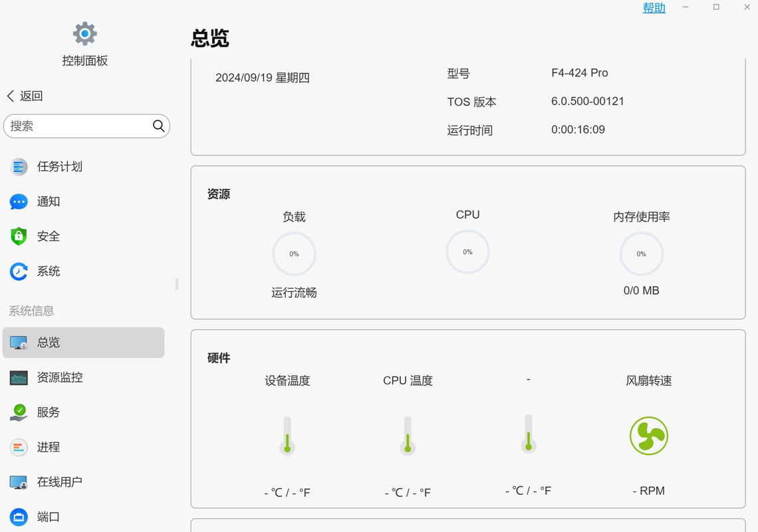758x532 pixels.
Task: Click the 总览 page title
Action: coord(210,38)
